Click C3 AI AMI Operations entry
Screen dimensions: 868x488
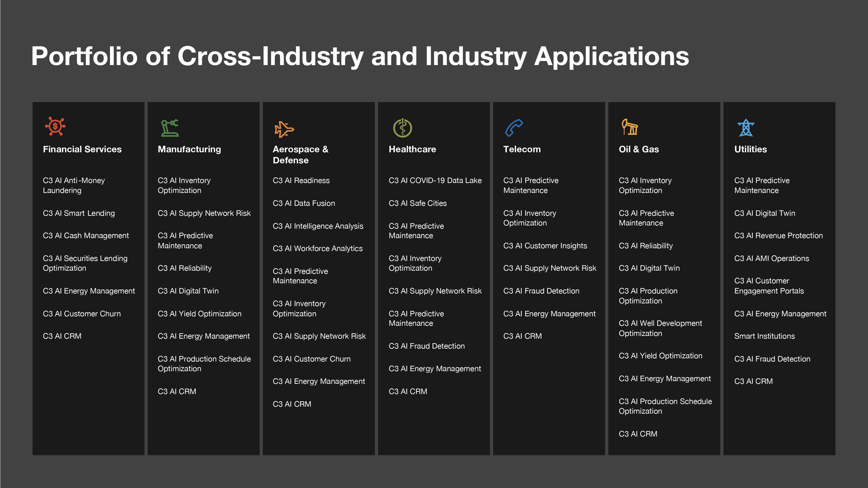[771, 258]
